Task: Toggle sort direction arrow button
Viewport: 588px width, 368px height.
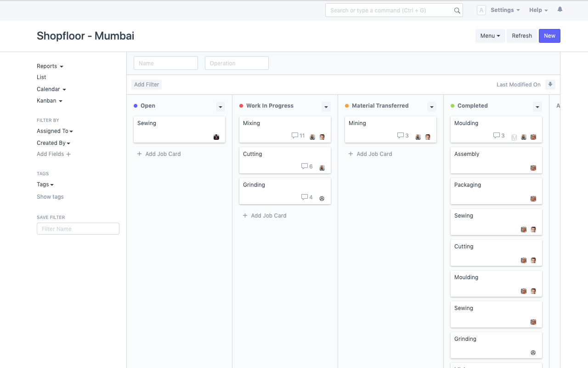Action: click(x=550, y=85)
